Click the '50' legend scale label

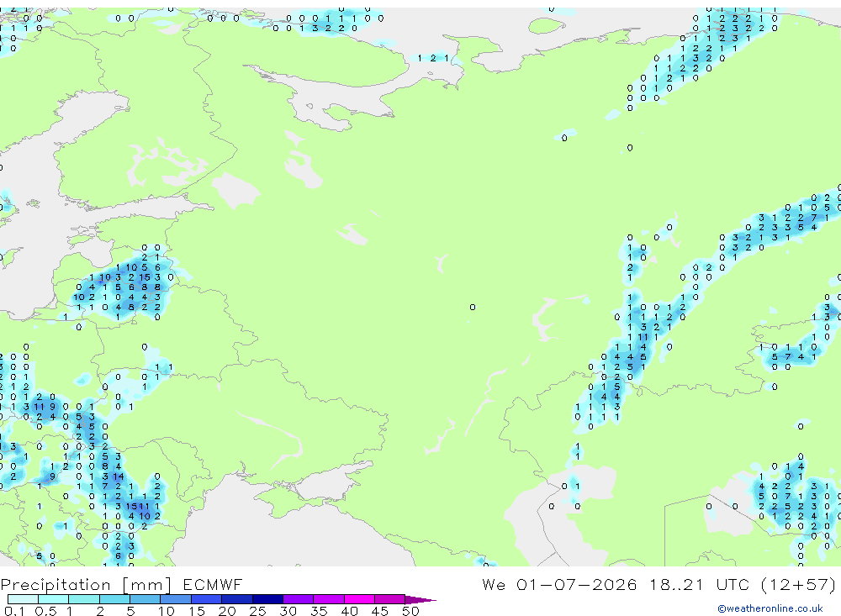410,611
